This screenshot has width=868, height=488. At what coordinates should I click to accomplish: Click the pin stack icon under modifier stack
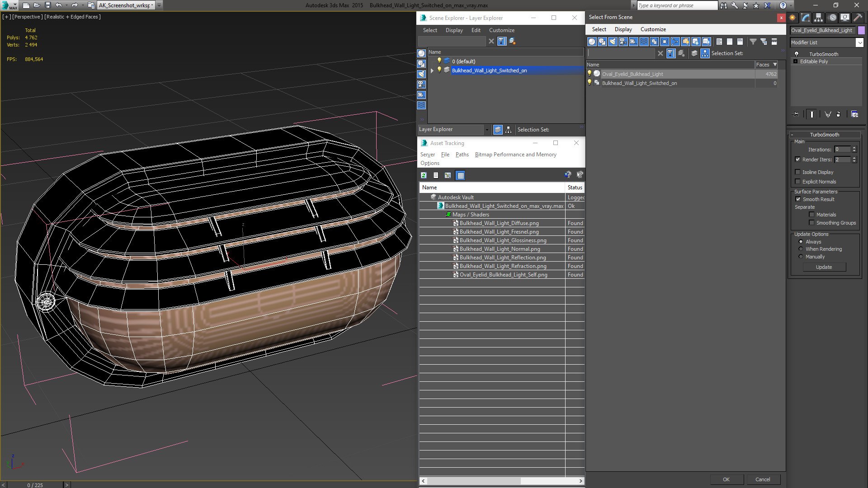[x=796, y=114]
